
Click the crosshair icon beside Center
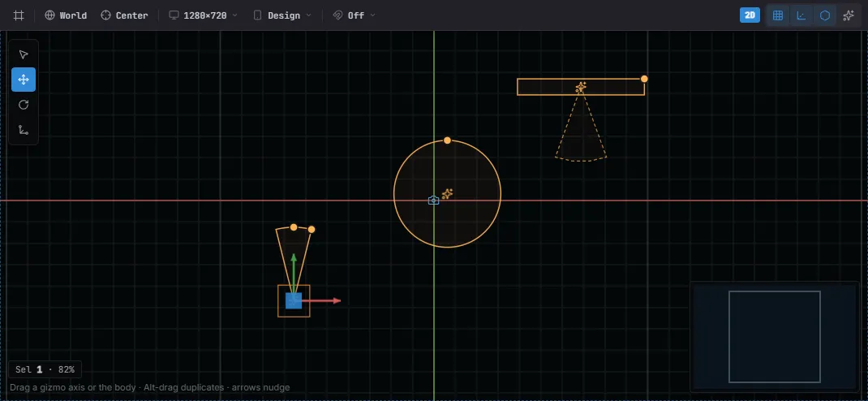(x=105, y=15)
